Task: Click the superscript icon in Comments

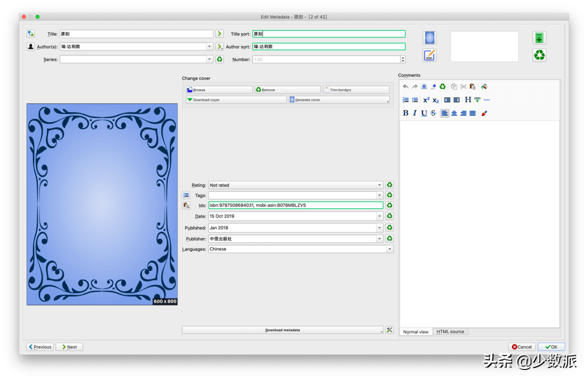Action: 426,100
